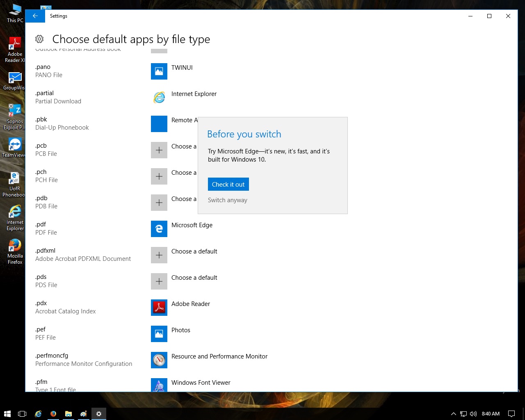This screenshot has width=525, height=420.
Task: Choose a default app for .pds
Action: [x=194, y=278]
